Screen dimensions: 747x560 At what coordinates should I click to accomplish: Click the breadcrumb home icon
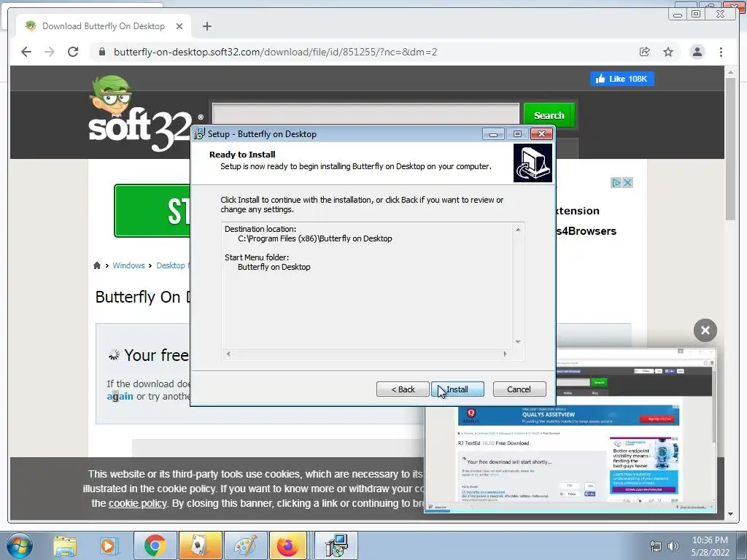tap(97, 265)
